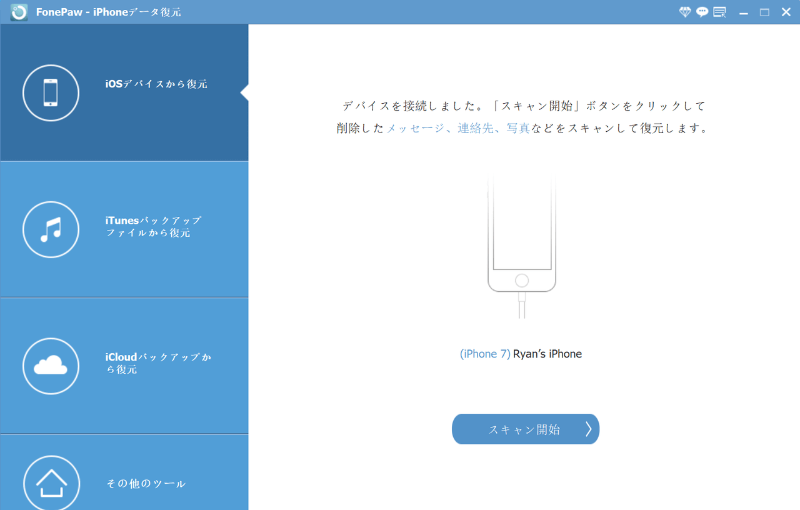The height and width of the screenshot is (510, 800).
Task: Click the iCloud cloud icon
Action: 51,366
